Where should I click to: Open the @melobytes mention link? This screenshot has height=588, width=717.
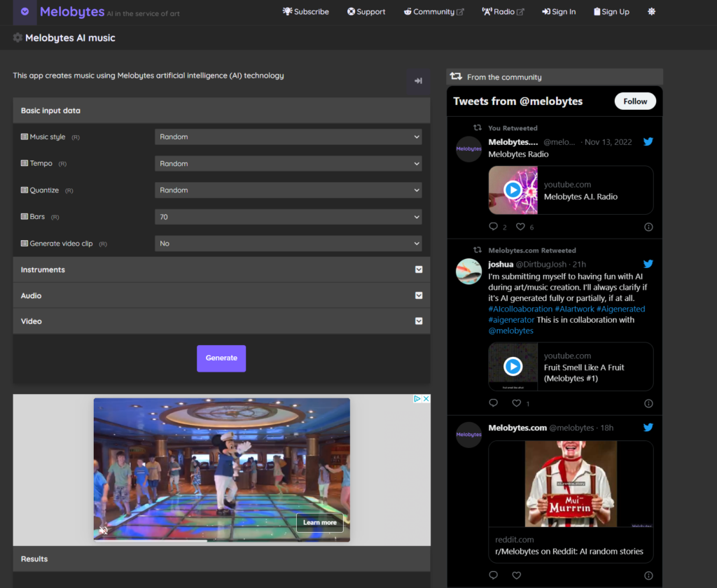(x=510, y=330)
